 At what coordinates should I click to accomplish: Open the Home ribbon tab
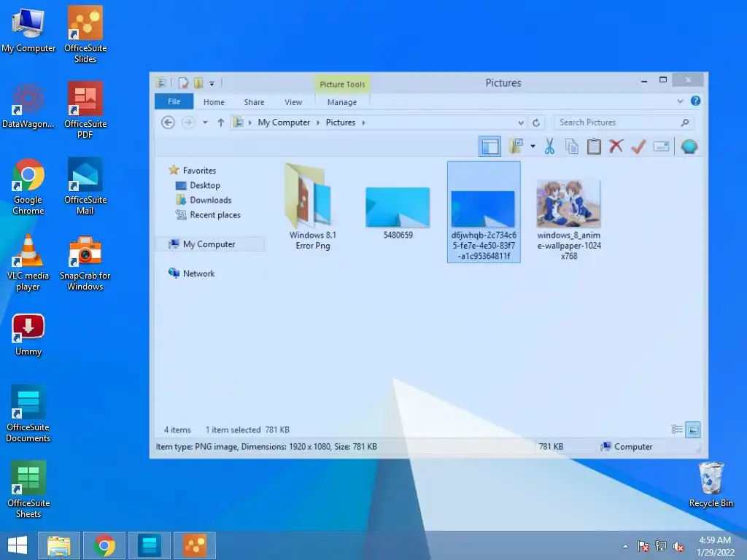(x=214, y=102)
